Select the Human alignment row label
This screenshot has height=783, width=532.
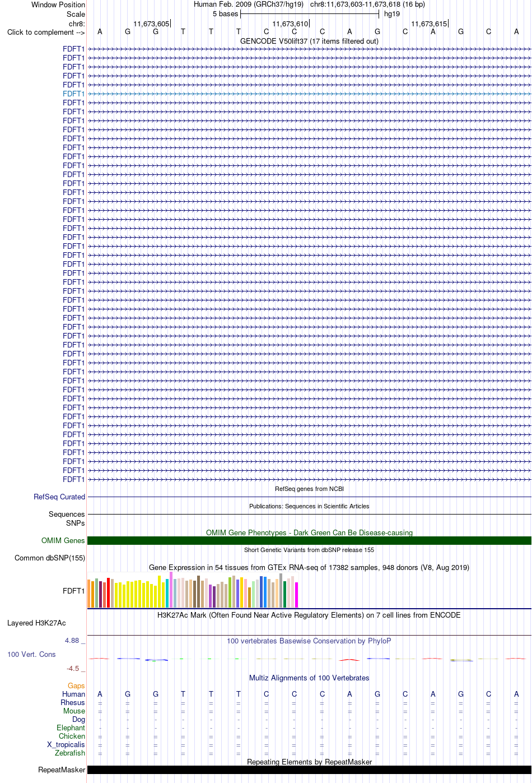pos(73,694)
